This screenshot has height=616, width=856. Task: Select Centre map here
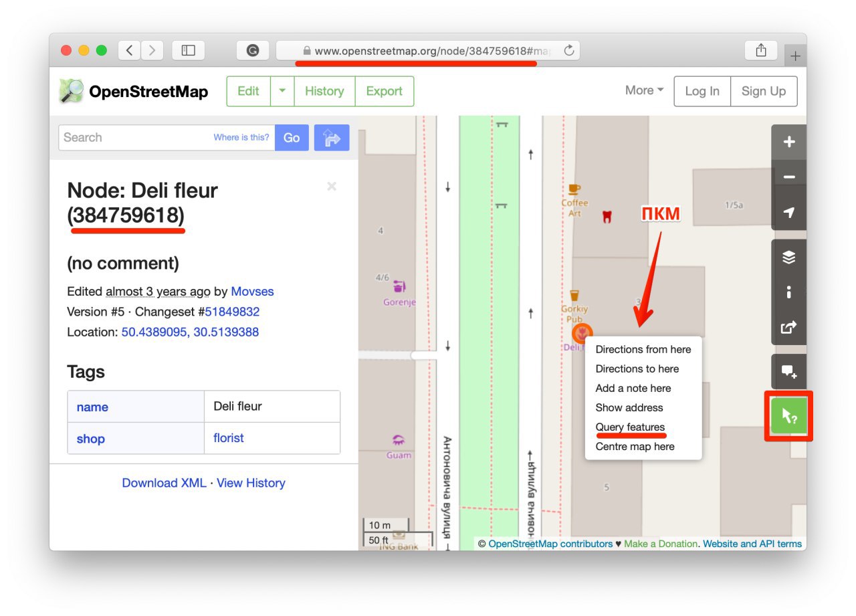643,446
